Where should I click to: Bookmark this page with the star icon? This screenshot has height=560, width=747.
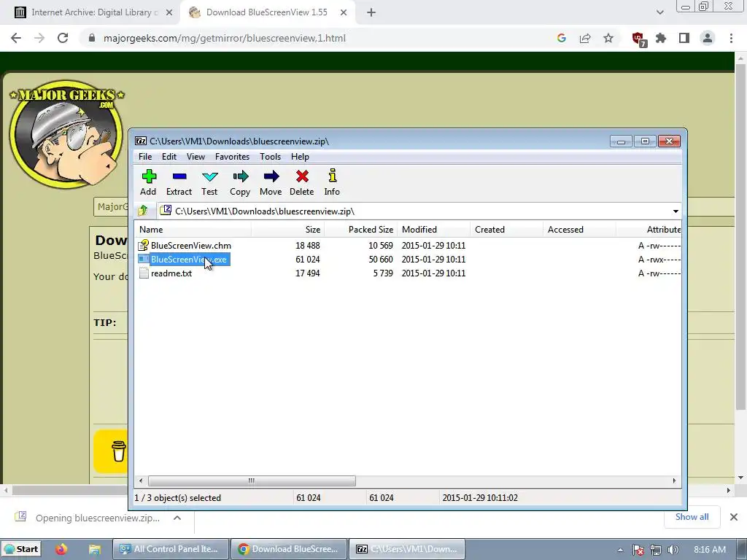pos(608,38)
